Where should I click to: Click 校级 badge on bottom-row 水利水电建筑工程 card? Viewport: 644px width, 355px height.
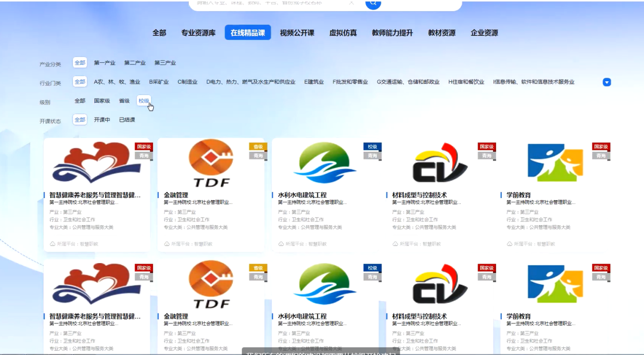point(372,268)
